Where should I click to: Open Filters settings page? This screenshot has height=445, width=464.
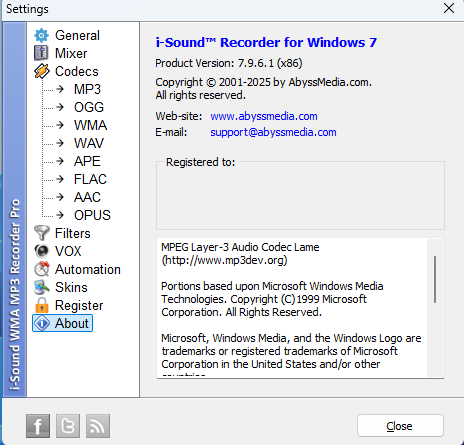[x=73, y=233]
